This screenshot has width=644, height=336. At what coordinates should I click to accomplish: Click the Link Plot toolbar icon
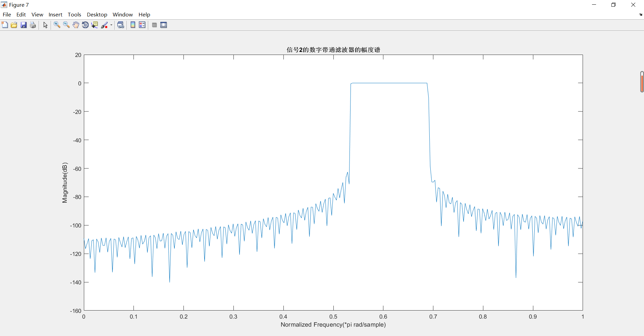[x=121, y=25]
